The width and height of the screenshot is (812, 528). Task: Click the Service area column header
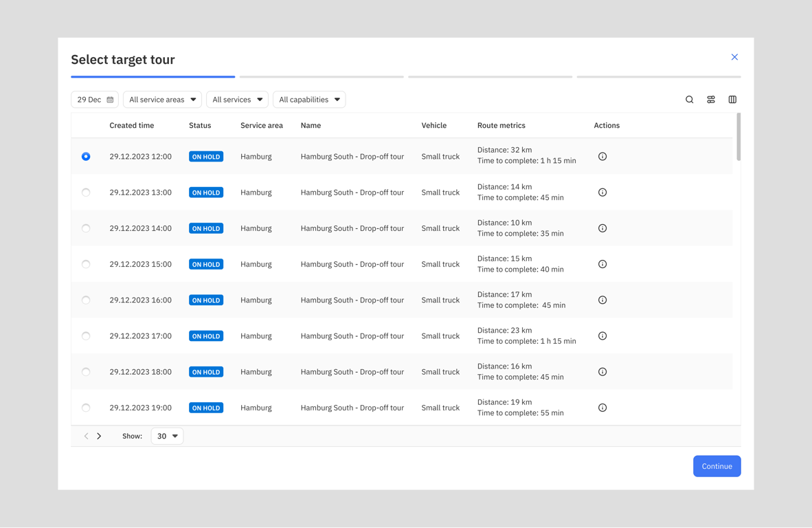(262, 125)
